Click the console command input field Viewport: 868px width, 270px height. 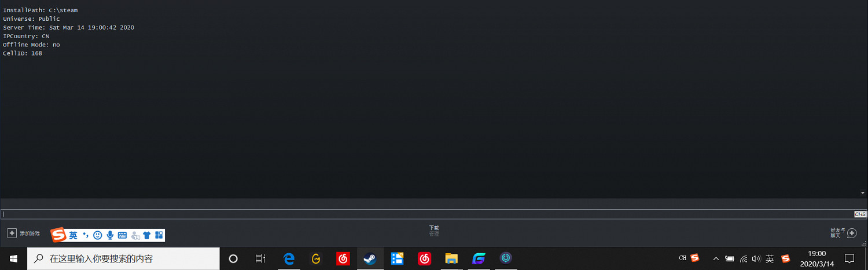[427, 214]
